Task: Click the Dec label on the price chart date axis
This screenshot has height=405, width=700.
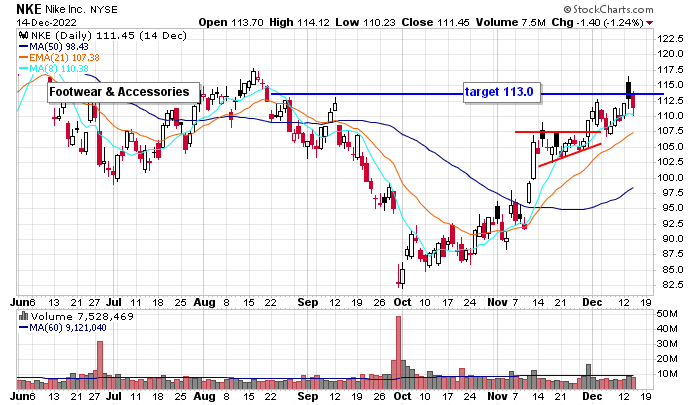Action: point(592,302)
